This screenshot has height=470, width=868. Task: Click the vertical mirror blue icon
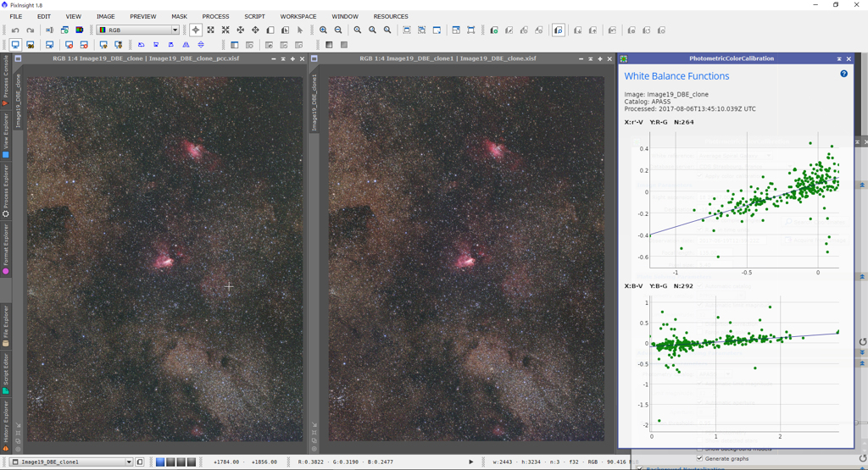201,45
